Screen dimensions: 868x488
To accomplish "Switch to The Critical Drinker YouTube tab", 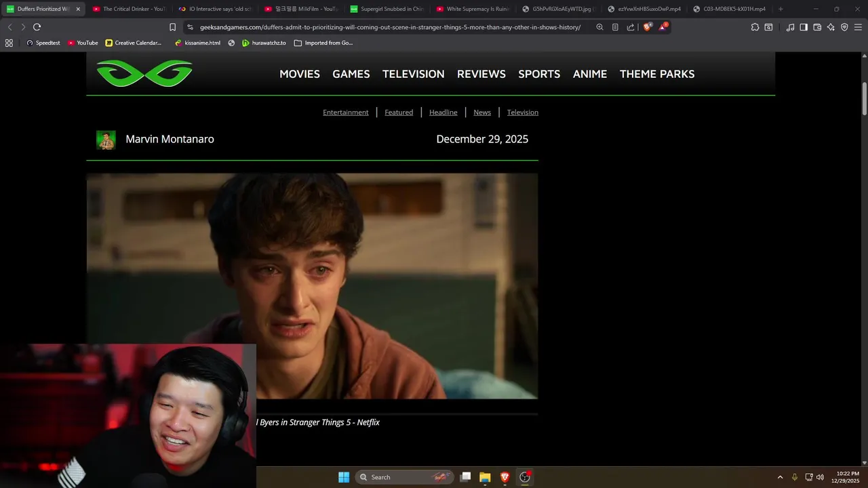I will [129, 9].
